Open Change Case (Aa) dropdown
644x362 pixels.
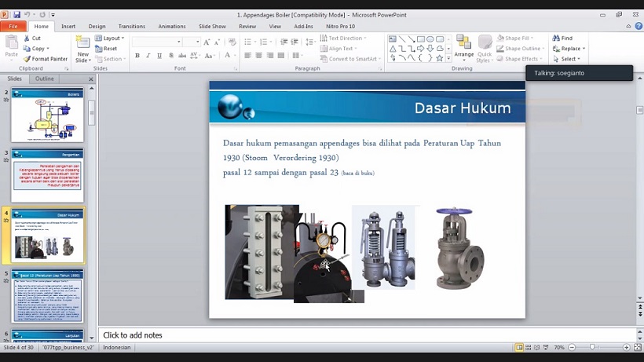tap(210, 56)
